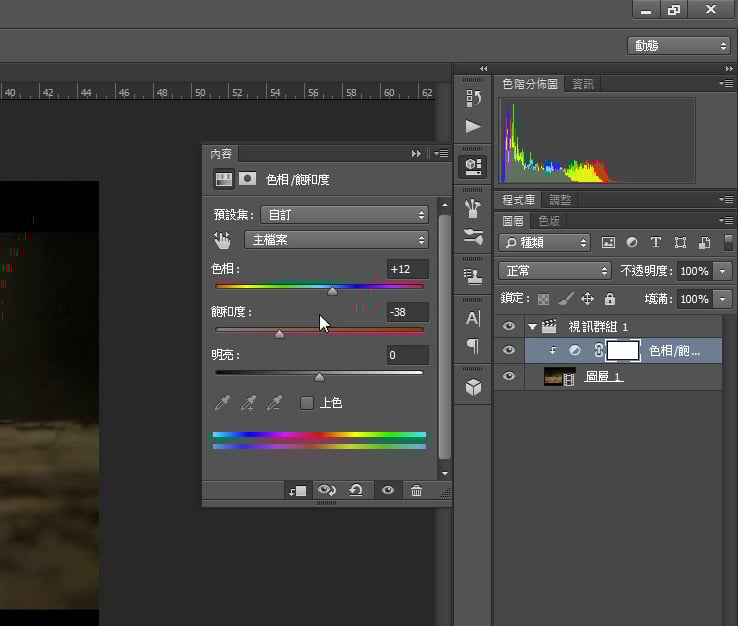Open the History panel icon
The width and height of the screenshot is (738, 626).
[x=473, y=97]
